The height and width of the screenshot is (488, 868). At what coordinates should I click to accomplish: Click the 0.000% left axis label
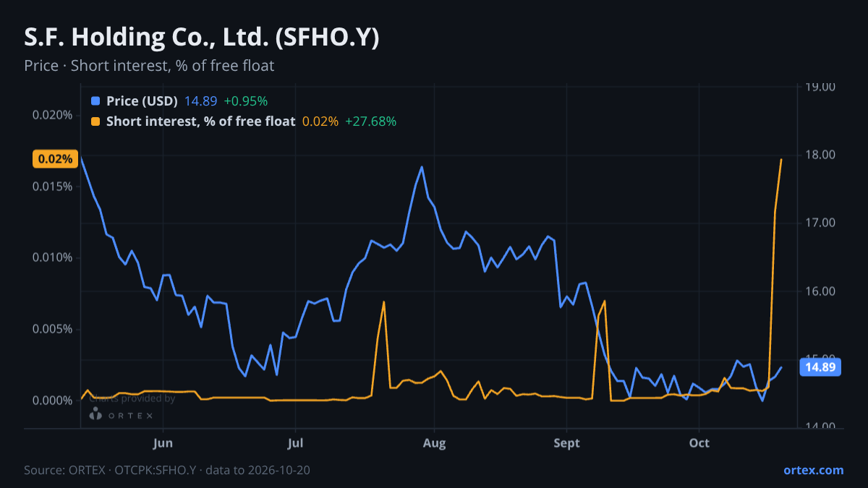52,401
